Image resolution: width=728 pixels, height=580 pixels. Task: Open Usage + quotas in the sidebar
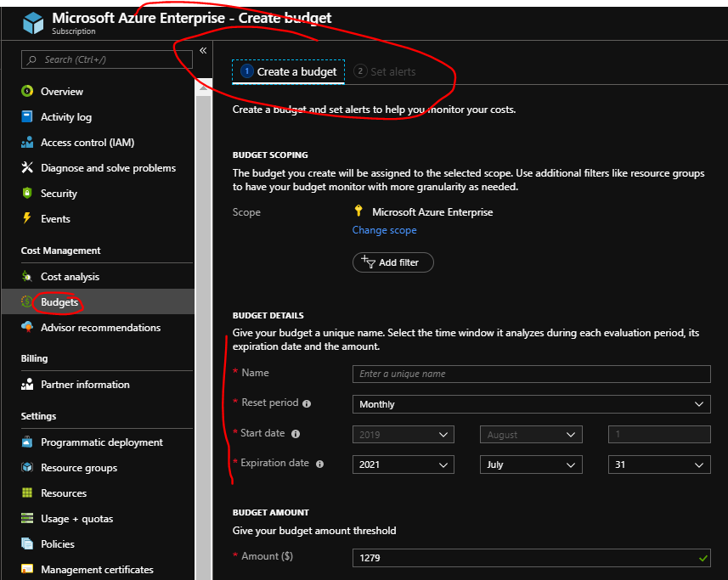point(76,519)
